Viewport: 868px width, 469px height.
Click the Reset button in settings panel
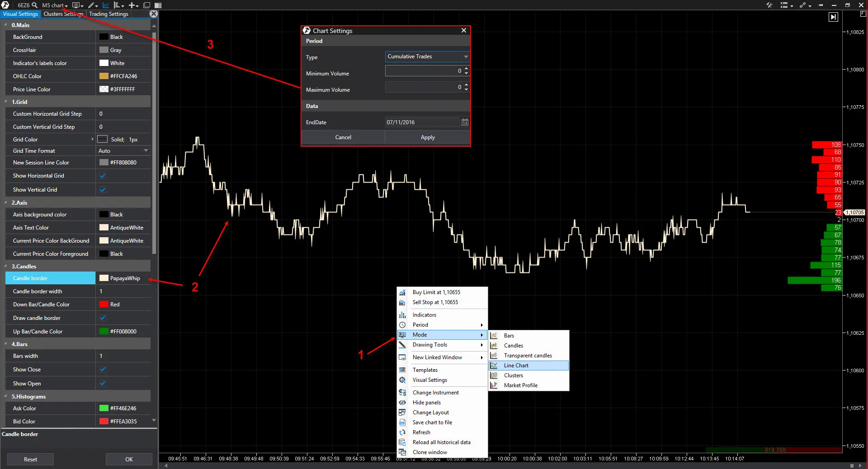coord(30,460)
